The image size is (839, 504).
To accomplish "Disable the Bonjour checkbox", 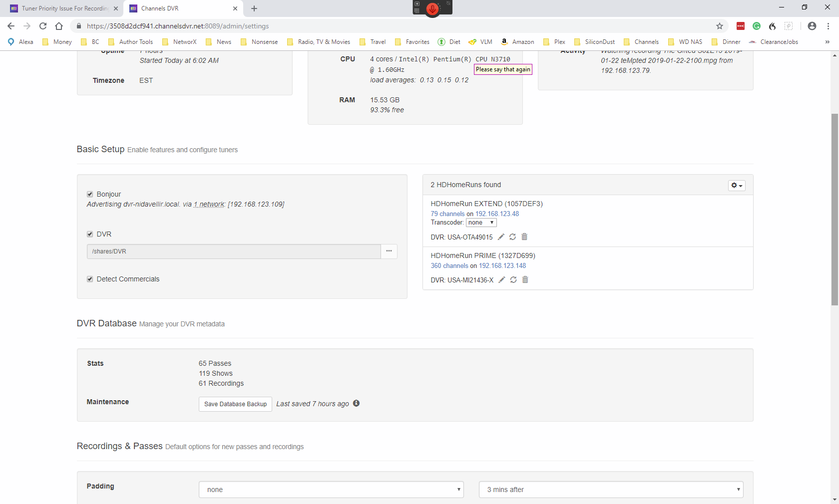I will (x=90, y=194).
